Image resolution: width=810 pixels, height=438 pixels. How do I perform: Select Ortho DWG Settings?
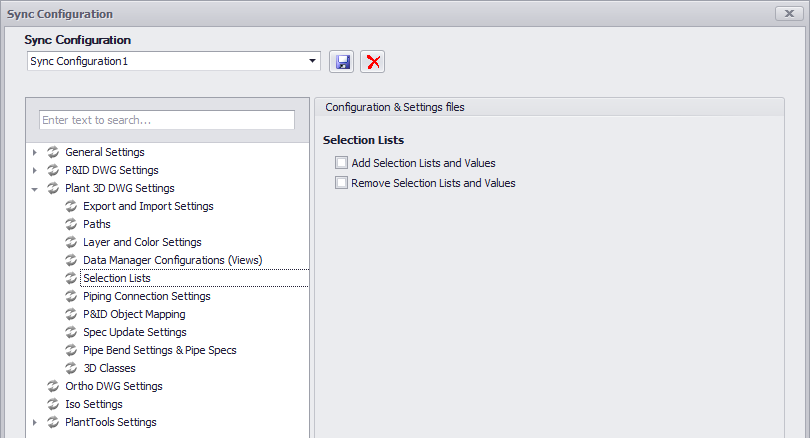click(114, 386)
